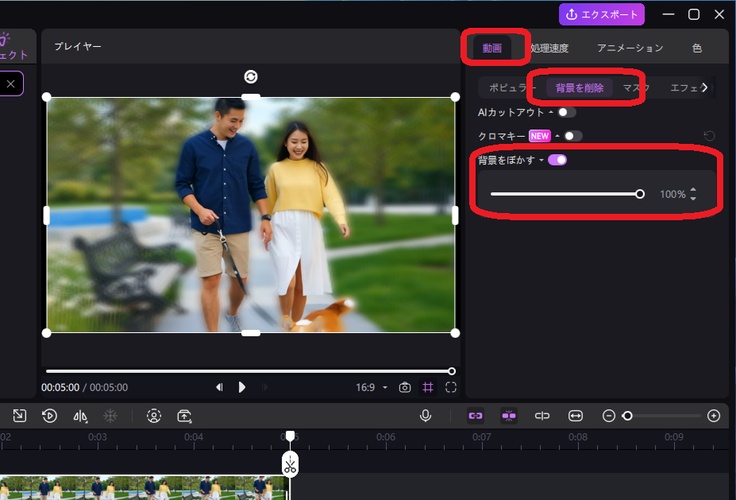Select the マスク sub-tab

coord(636,88)
